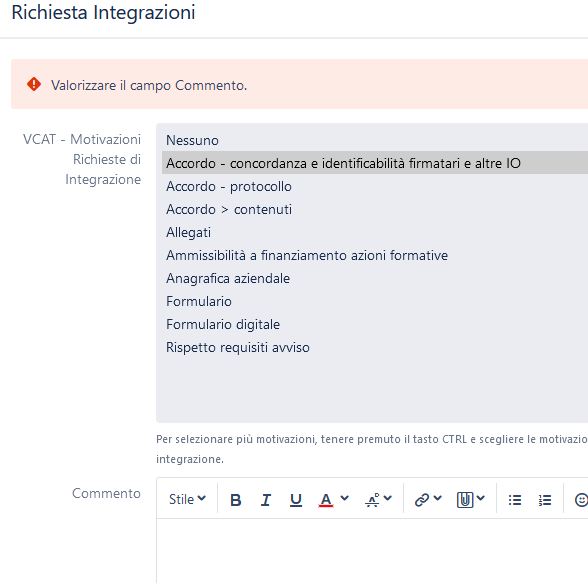This screenshot has width=588, height=583.
Task: Insert a bulleted list
Action: [x=515, y=500]
